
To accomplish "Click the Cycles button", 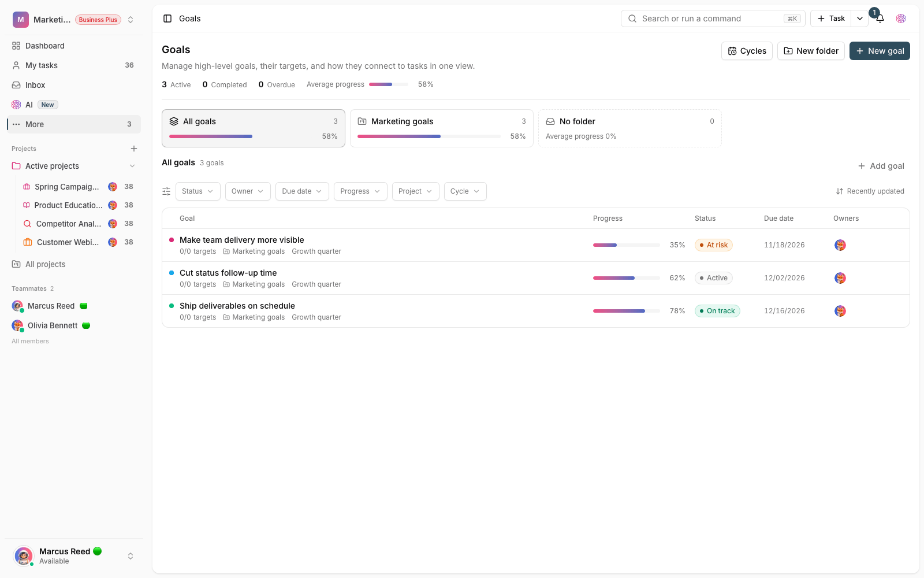I will (747, 51).
